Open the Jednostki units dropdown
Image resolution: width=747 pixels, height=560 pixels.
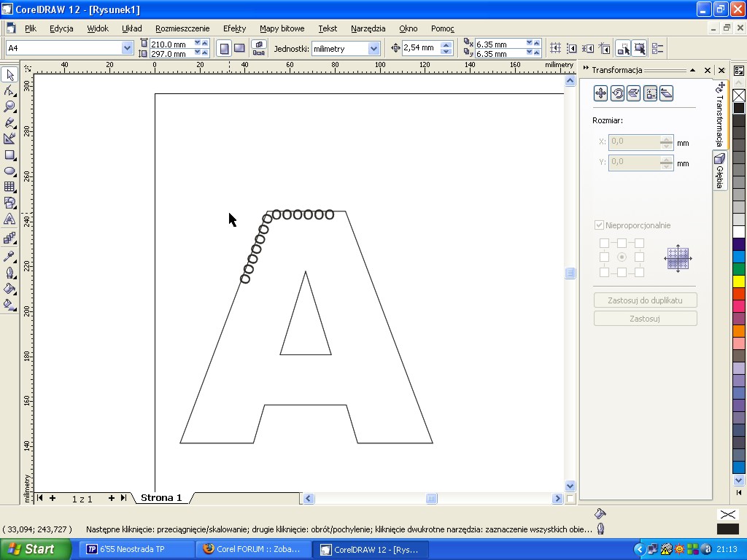373,48
